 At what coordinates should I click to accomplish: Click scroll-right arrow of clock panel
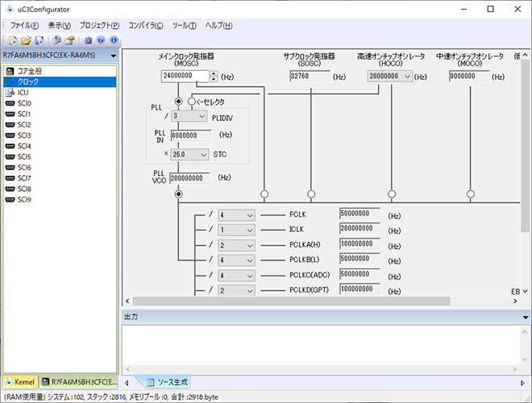pos(515,301)
